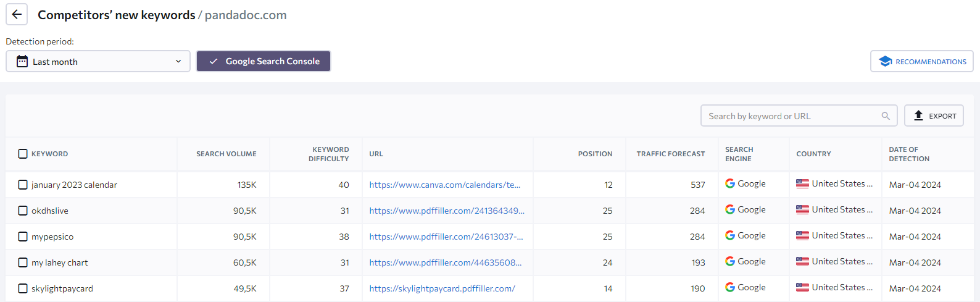Image resolution: width=980 pixels, height=302 pixels.
Task: Click US flag in okdhslive row
Action: [802, 210]
